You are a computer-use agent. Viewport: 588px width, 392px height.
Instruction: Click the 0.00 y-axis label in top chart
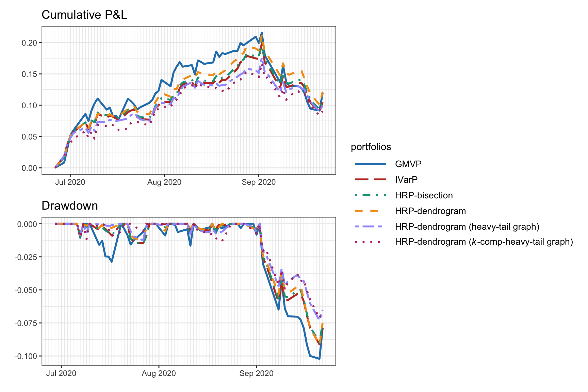tap(29, 168)
